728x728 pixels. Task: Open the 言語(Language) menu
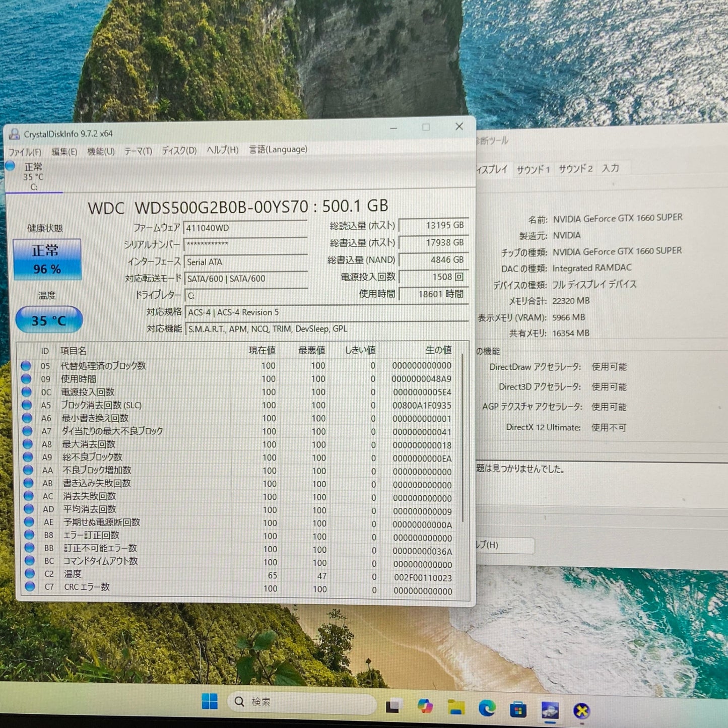pyautogui.click(x=278, y=150)
